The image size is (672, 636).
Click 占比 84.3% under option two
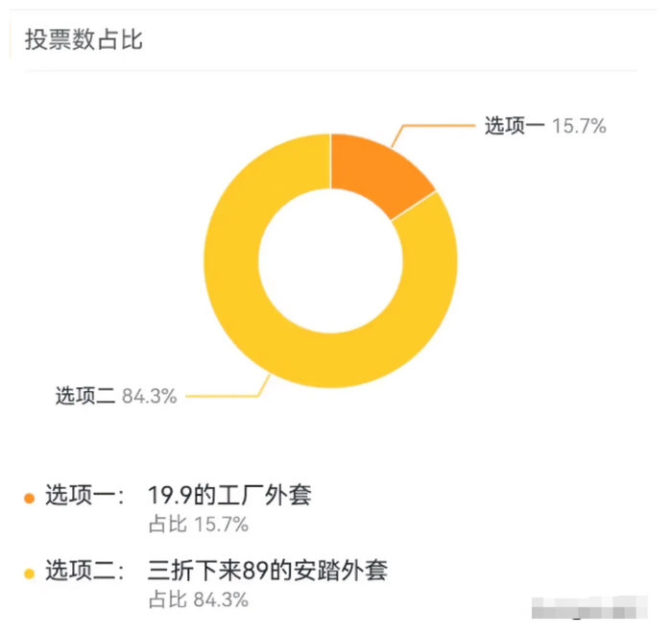pyautogui.click(x=198, y=600)
